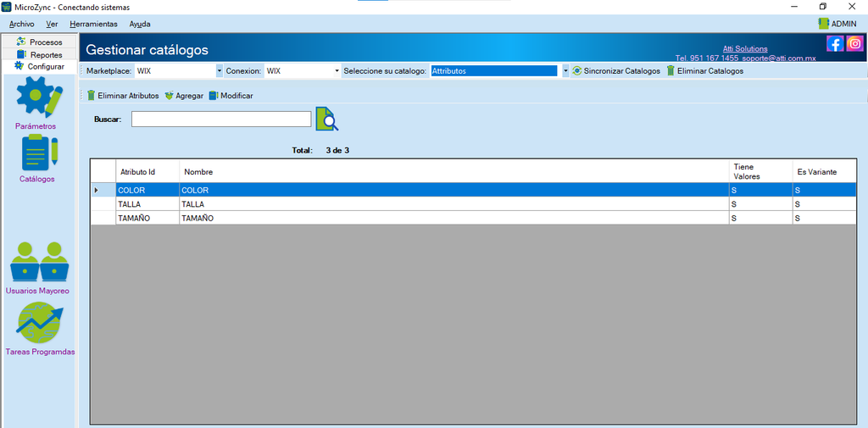Open the Tareas Programadas chart icon
Screen dimensions: 868x428
tap(39, 324)
